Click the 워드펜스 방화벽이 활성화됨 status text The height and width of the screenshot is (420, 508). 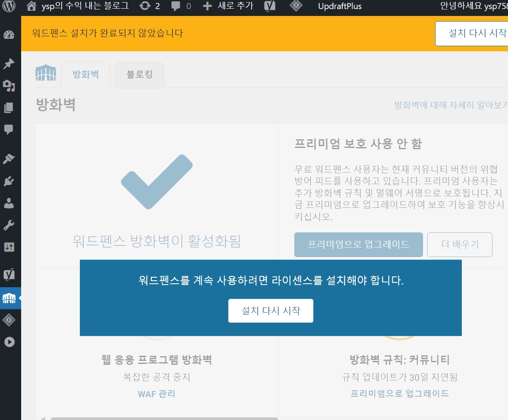pyautogui.click(x=157, y=241)
